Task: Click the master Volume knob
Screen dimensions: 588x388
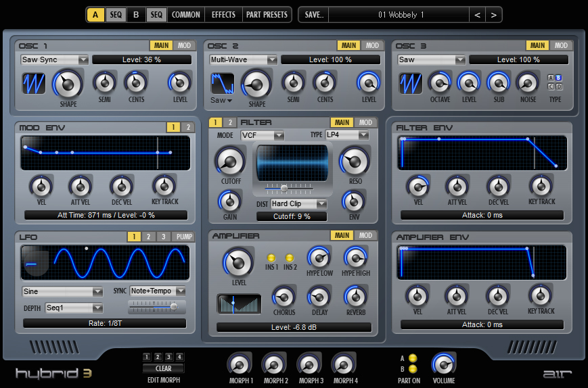Action: point(444,365)
